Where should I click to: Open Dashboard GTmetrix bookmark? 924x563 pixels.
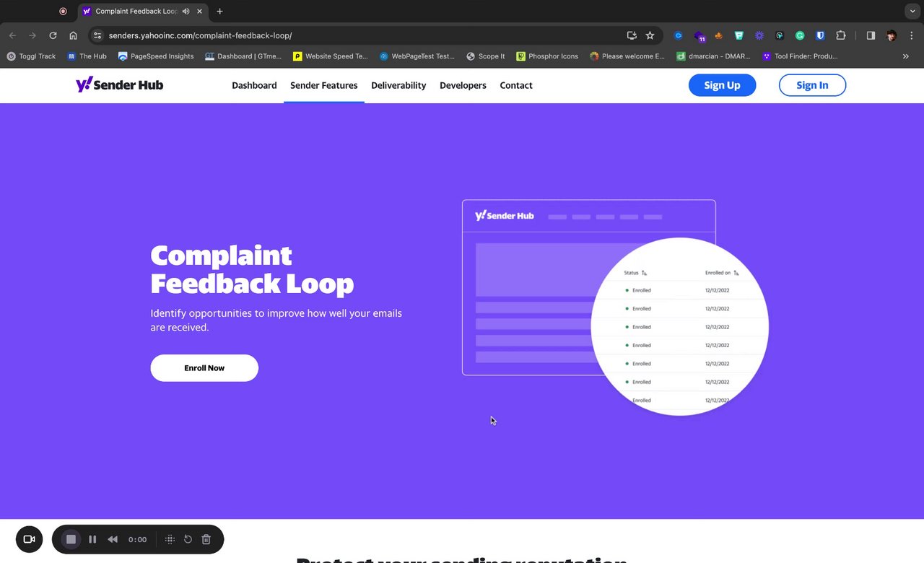pos(243,56)
